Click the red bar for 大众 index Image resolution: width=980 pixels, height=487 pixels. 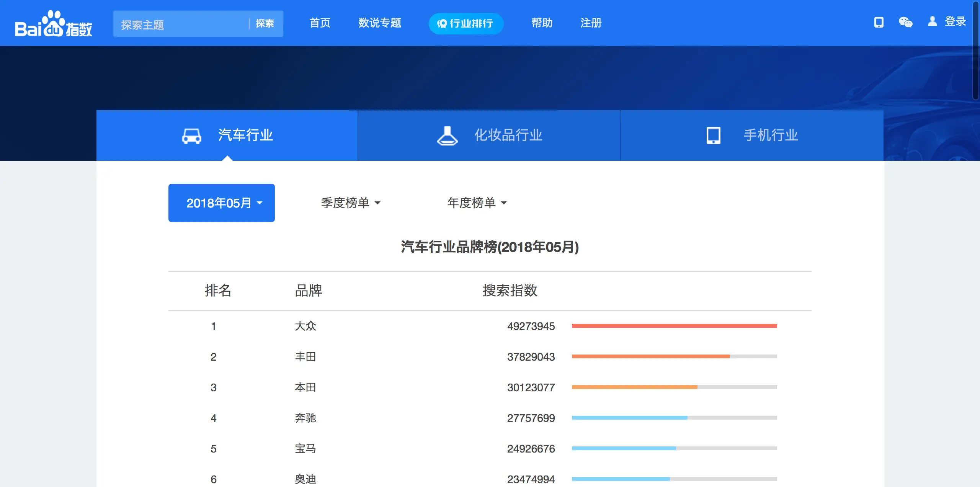click(x=674, y=326)
